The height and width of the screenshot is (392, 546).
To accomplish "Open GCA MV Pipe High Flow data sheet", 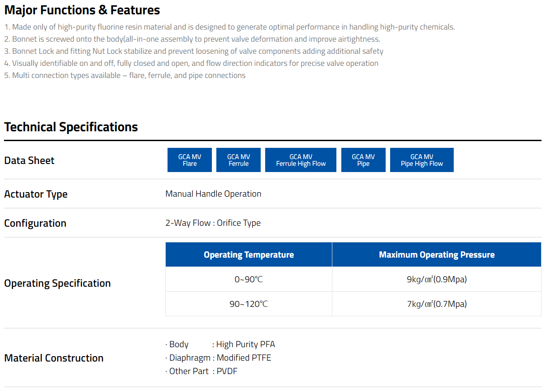I will [x=422, y=160].
